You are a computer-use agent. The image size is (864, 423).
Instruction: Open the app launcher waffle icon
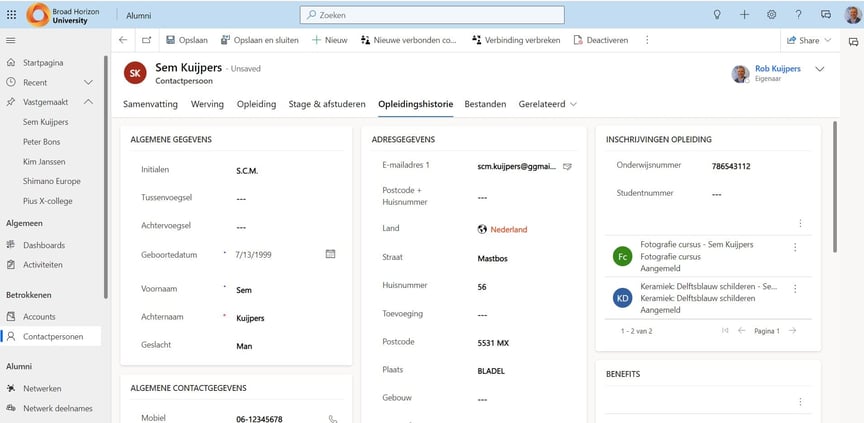click(x=12, y=15)
